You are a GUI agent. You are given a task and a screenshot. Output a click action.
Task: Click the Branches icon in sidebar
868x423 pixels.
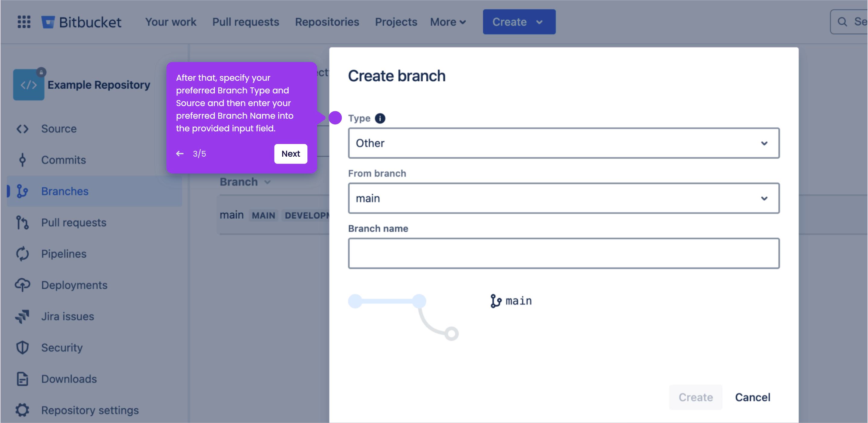[x=23, y=191]
